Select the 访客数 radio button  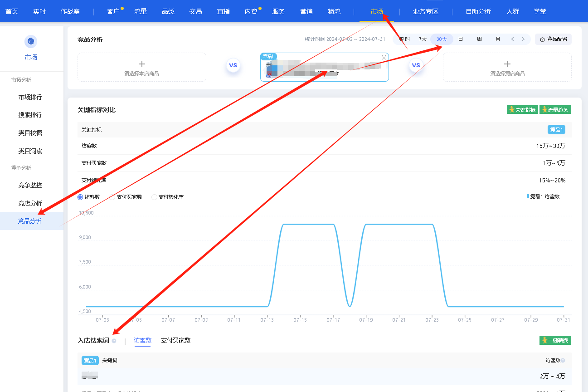coord(80,197)
